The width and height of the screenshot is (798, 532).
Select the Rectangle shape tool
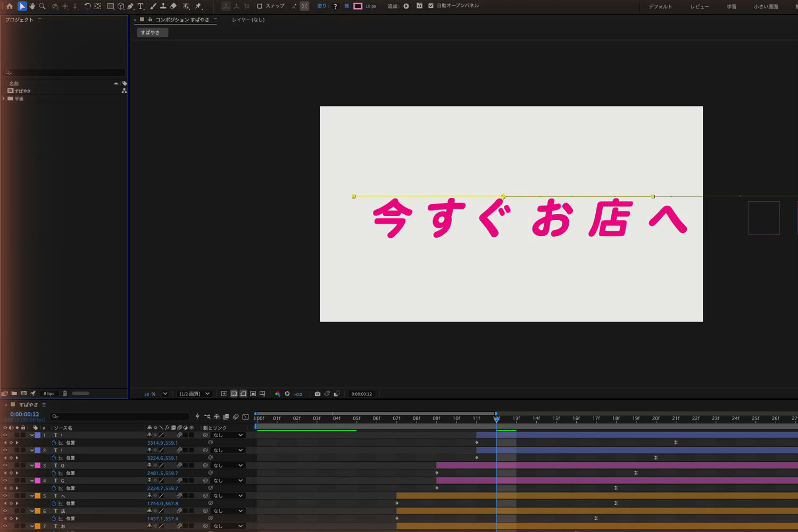[x=111, y=6]
